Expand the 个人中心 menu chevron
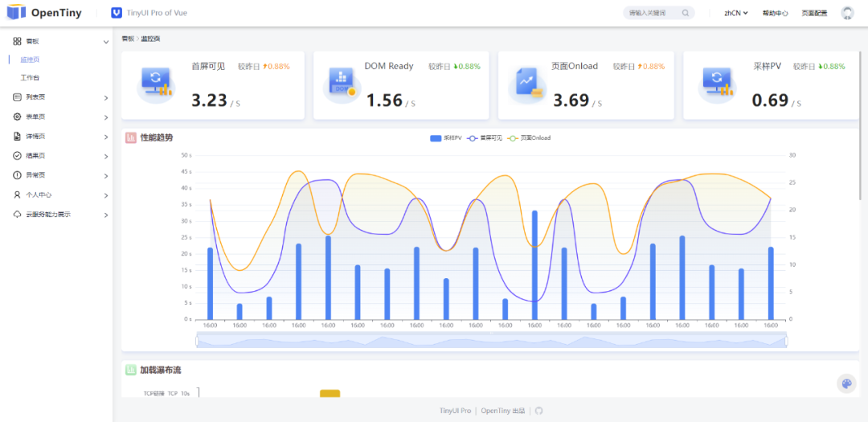The height and width of the screenshot is (422, 868). point(106,195)
